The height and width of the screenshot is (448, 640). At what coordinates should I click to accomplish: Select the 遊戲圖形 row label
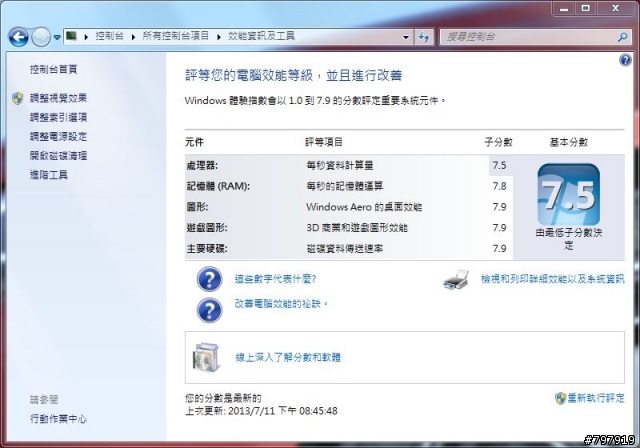tap(207, 228)
